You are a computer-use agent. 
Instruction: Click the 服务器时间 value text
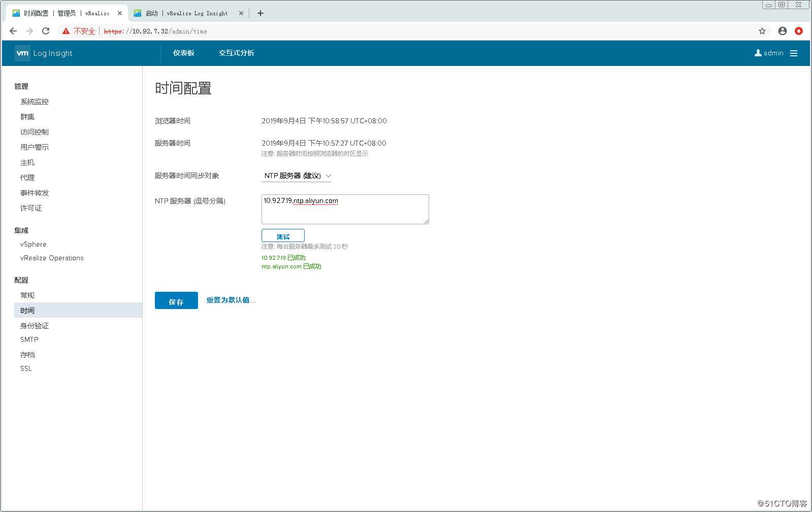click(324, 143)
